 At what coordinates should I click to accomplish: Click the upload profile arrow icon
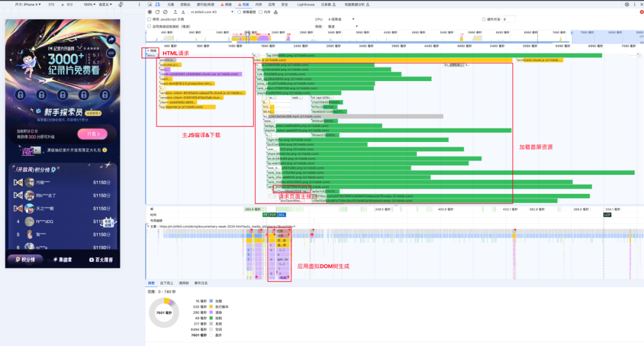(x=175, y=12)
